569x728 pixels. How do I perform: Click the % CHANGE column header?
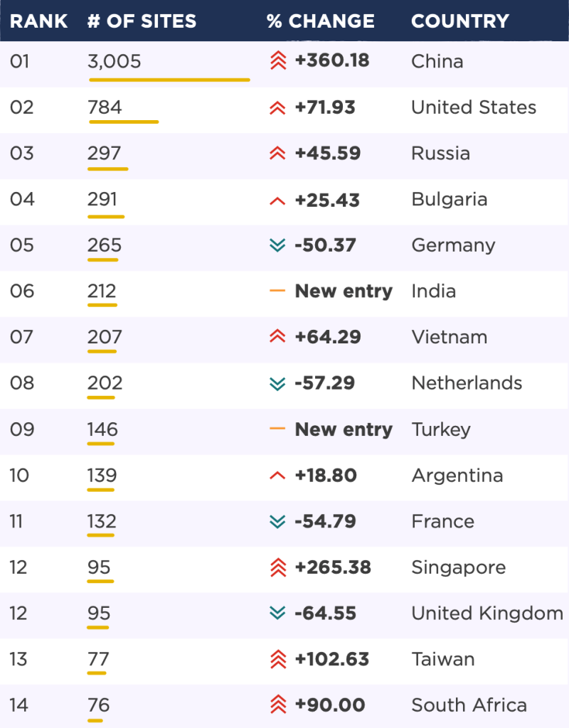coord(321,21)
